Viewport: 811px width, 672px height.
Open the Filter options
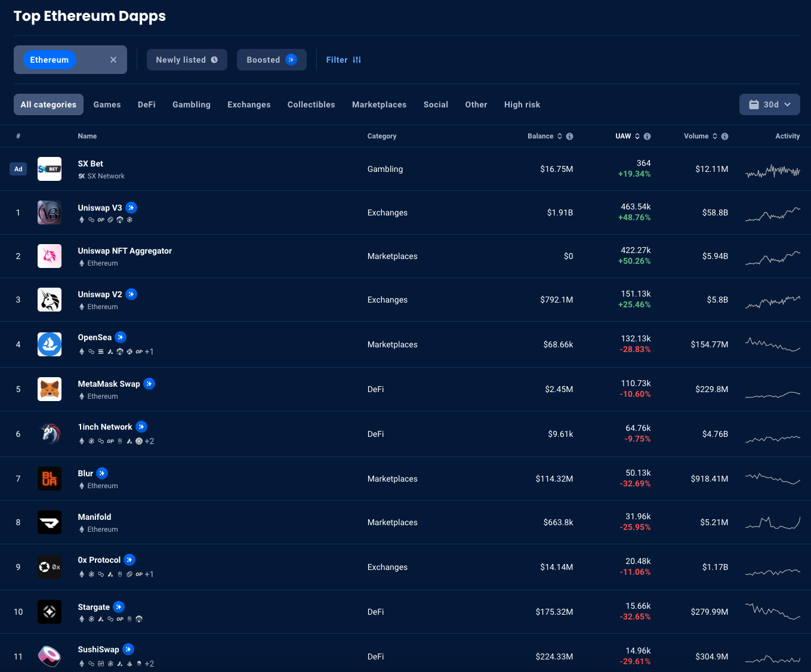[343, 60]
